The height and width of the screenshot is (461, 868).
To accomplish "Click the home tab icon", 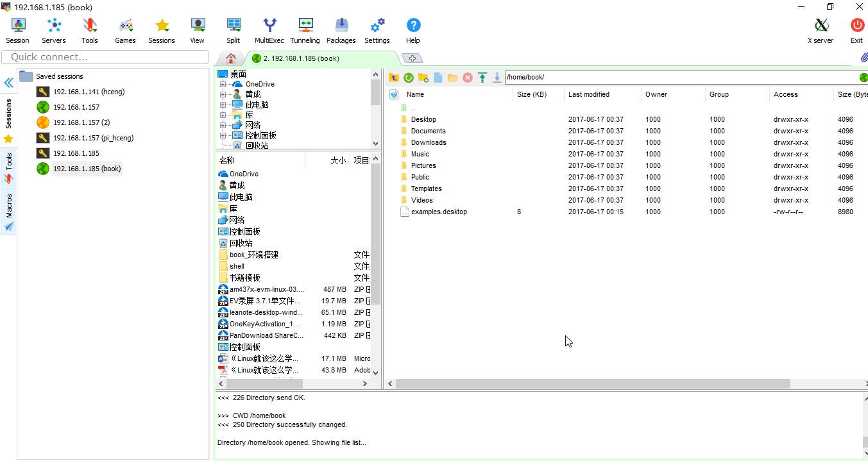I will pos(231,58).
